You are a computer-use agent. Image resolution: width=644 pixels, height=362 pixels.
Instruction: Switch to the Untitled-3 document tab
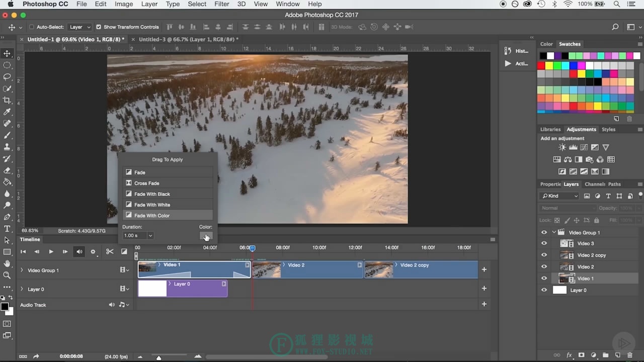click(188, 39)
